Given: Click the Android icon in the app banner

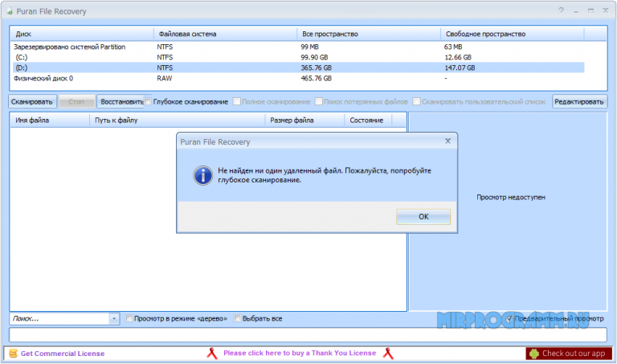Looking at the screenshot, I should click(x=534, y=354).
